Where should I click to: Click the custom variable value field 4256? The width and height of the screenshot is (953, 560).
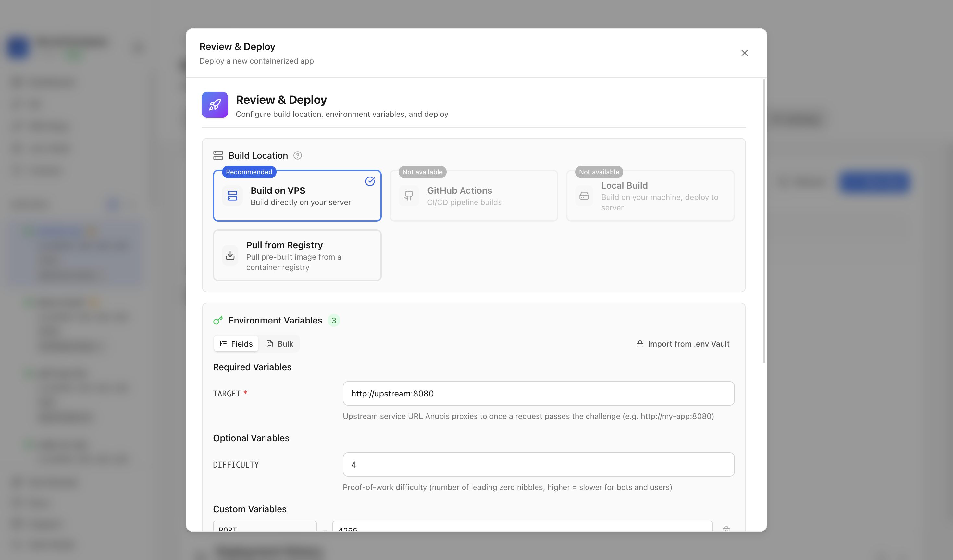522,527
